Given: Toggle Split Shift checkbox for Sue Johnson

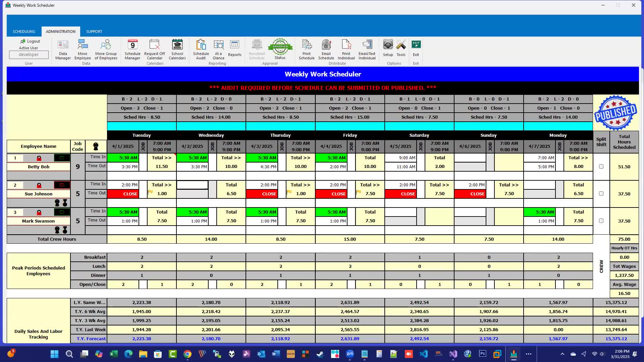Looking at the screenshot, I should click(601, 194).
